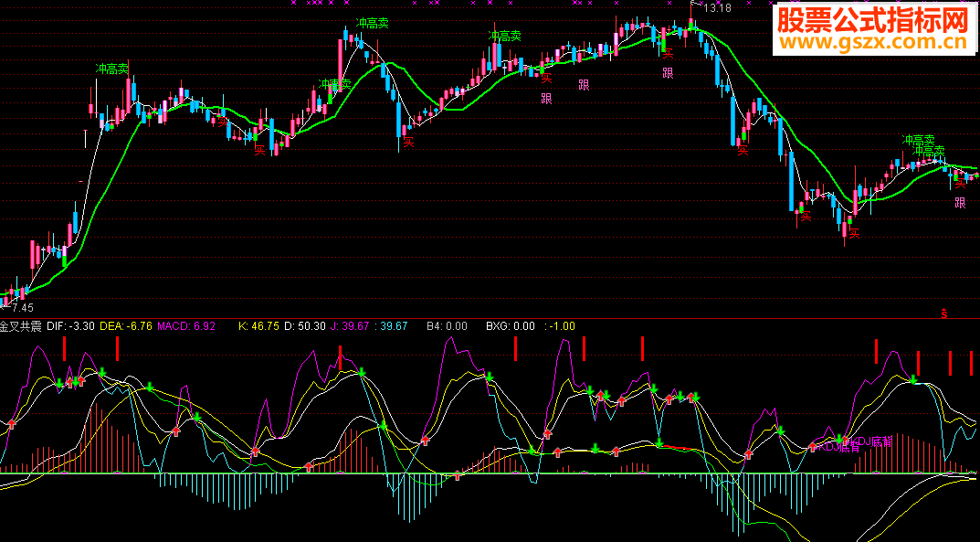
Task: Select the 金叉共震 indicator name
Action: [21, 325]
